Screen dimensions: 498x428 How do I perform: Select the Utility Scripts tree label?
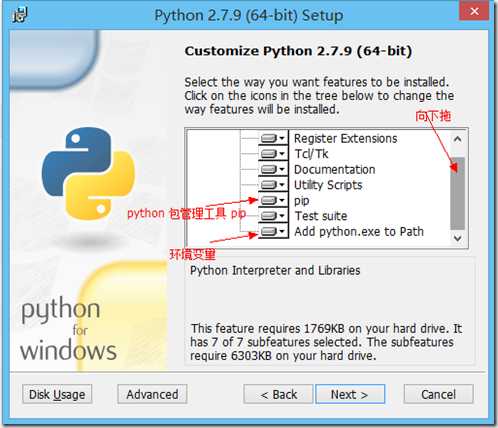328,185
